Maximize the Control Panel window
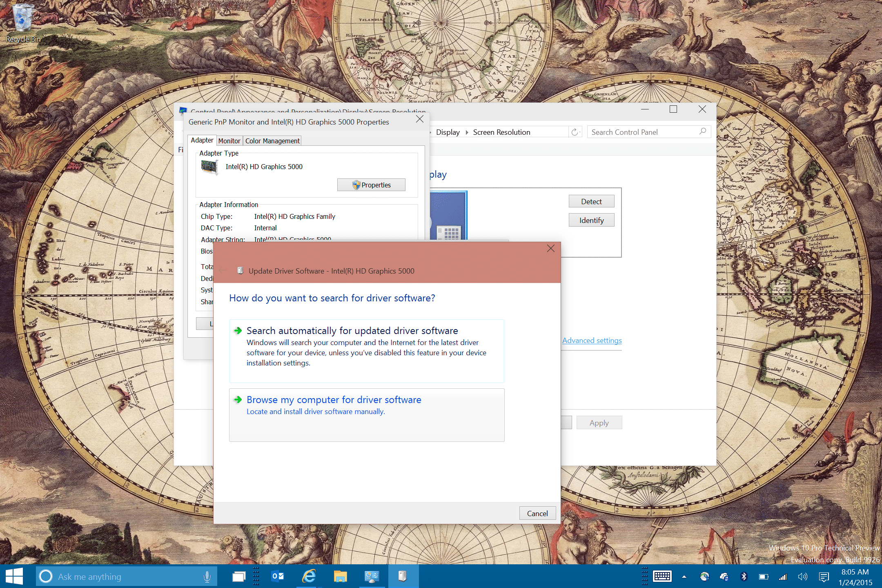 [673, 109]
